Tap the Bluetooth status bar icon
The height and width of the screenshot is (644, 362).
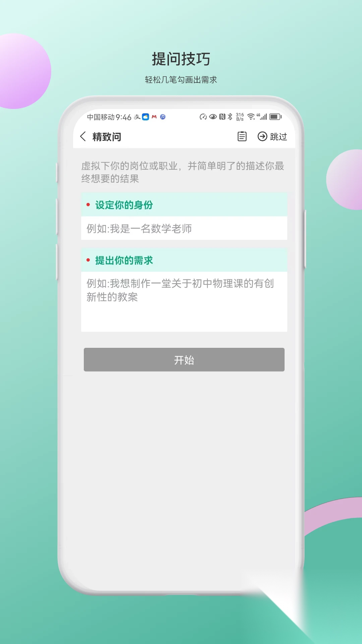[x=230, y=117]
